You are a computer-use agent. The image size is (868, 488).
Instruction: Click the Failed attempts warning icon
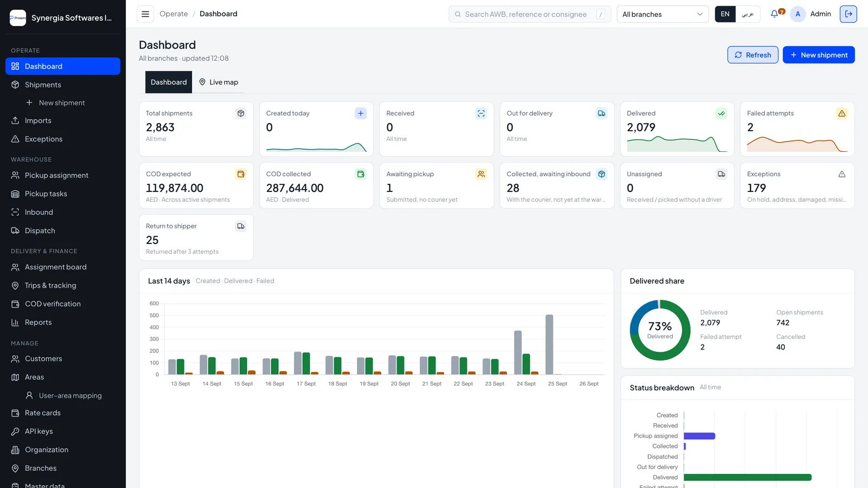pos(842,113)
